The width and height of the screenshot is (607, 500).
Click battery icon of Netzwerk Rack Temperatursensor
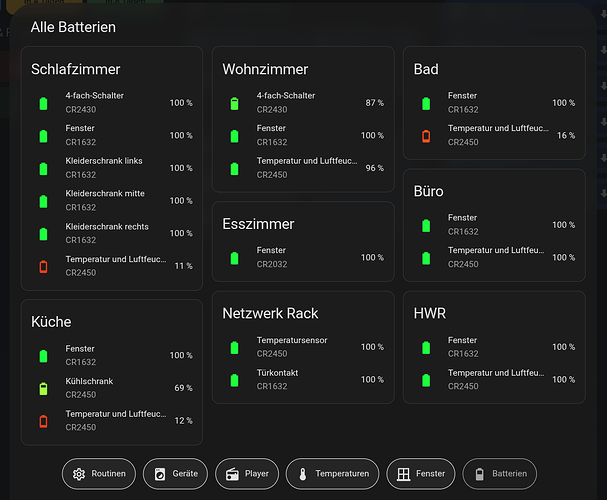(235, 347)
